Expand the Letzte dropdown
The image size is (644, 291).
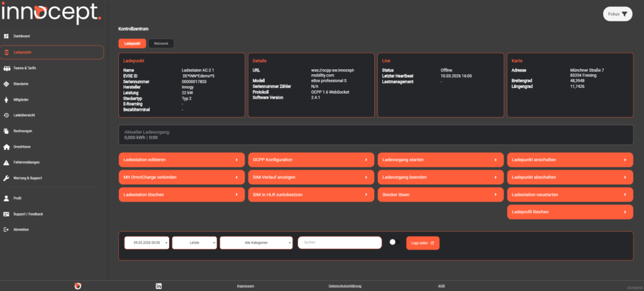194,243
